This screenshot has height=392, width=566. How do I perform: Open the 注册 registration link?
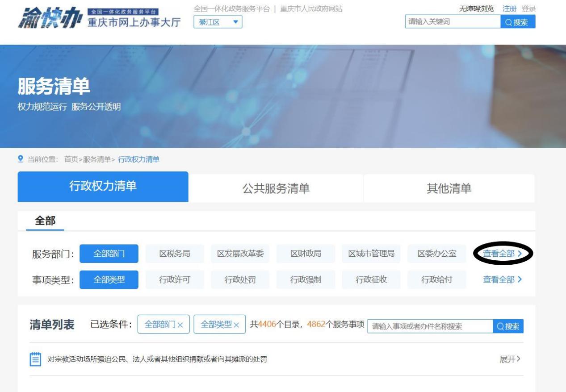(x=509, y=9)
